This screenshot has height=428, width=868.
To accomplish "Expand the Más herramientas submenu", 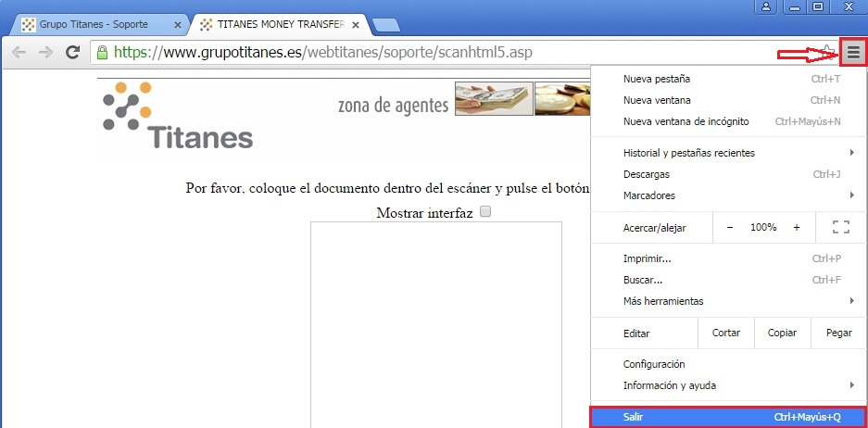I will point(728,301).
